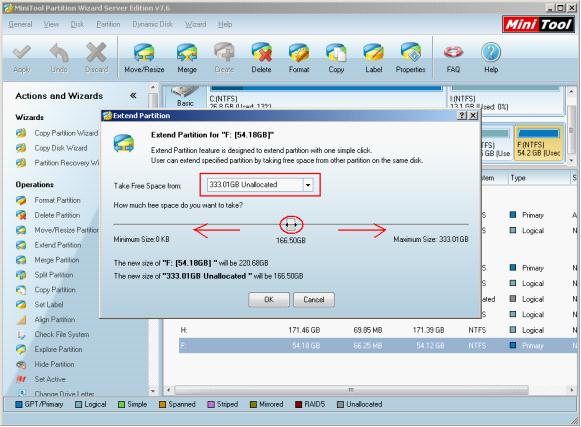Screen dimensions: 581x427
Task: Click the Apply checkmark toolbar icon
Action: click(x=21, y=58)
